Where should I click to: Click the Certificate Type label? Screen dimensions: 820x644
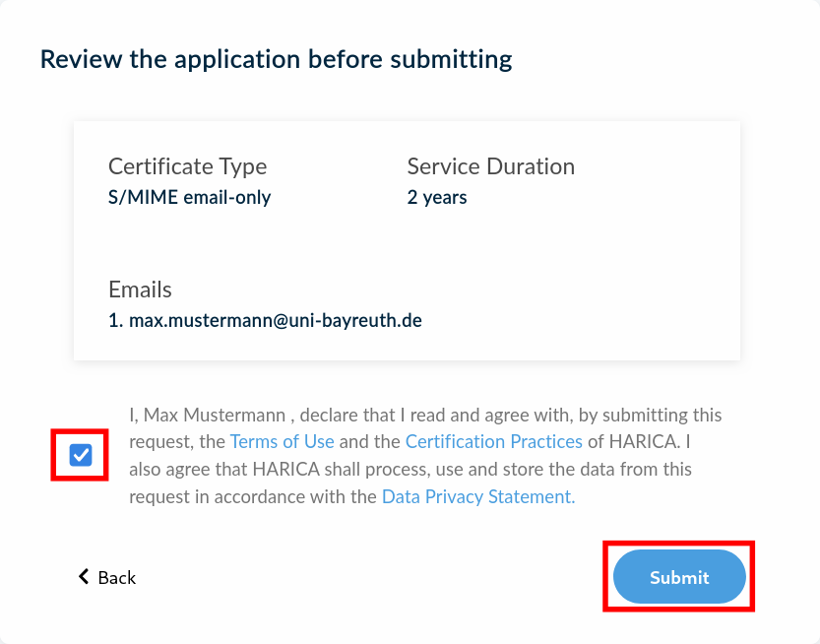tap(187, 166)
